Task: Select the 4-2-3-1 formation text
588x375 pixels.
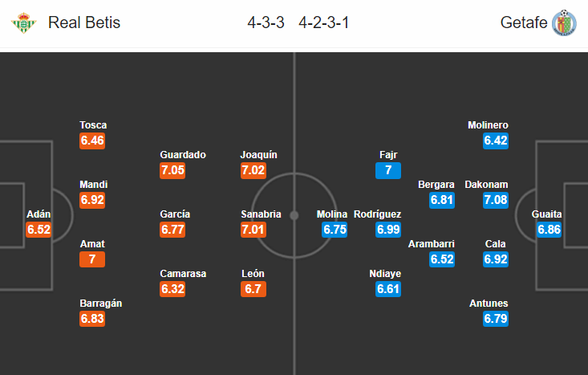Action: pos(324,23)
